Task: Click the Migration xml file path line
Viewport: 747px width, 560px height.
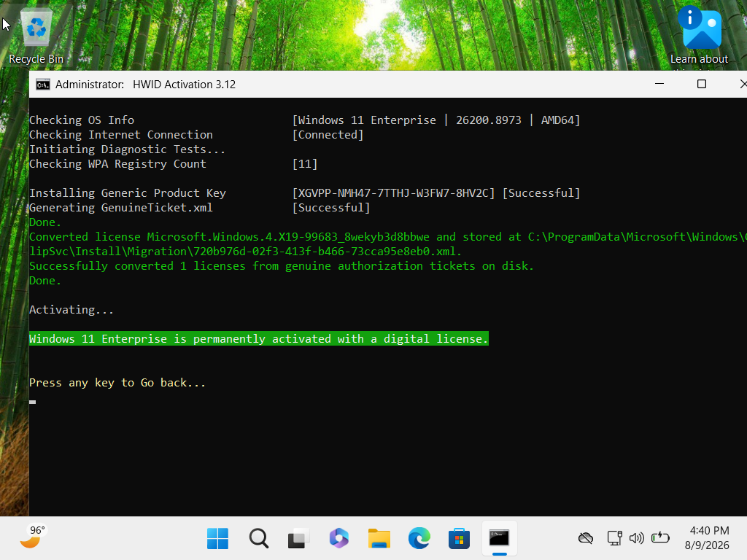Action: (245, 252)
